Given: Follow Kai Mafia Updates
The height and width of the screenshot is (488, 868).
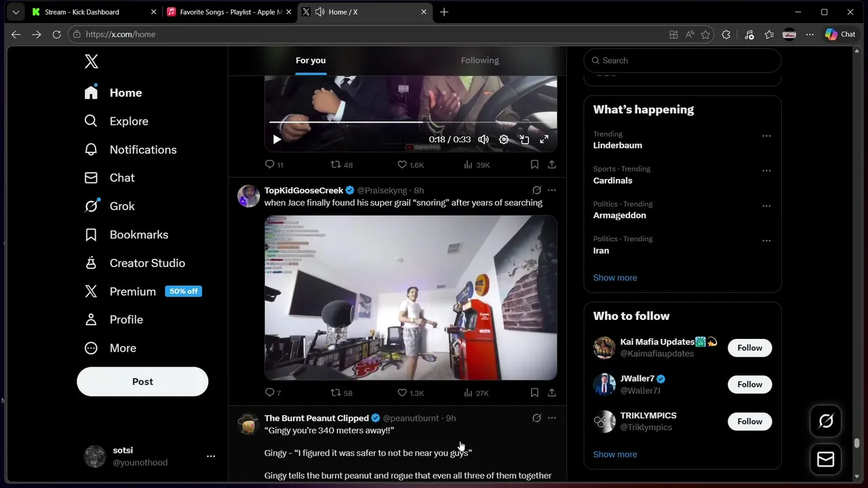Looking at the screenshot, I should coord(750,348).
